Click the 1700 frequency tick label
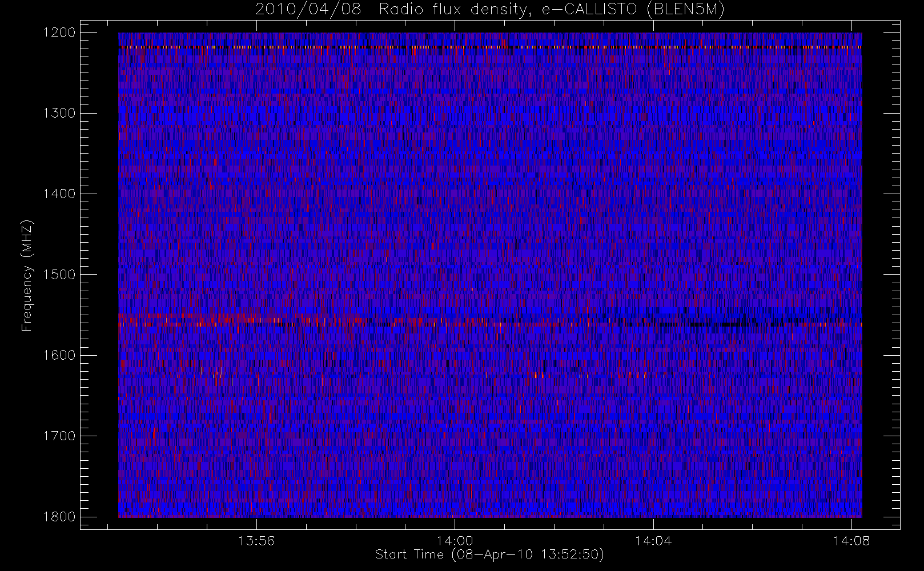924x571 pixels. coord(59,436)
